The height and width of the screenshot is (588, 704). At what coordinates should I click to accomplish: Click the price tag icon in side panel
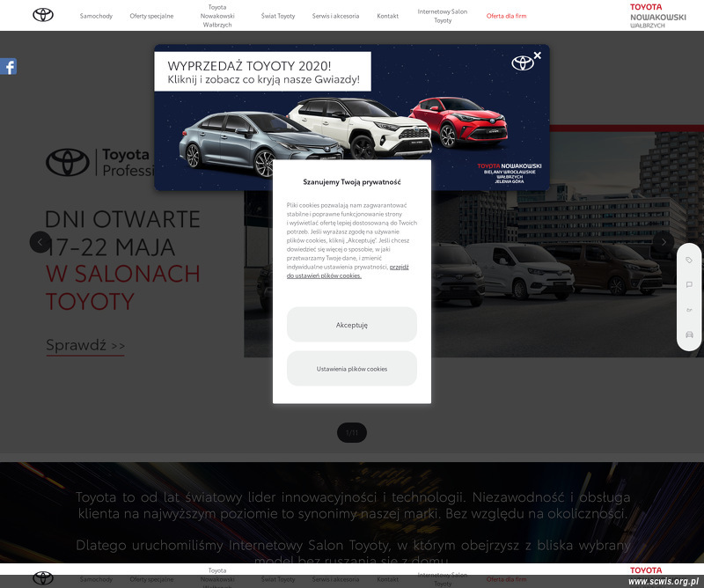pos(689,260)
